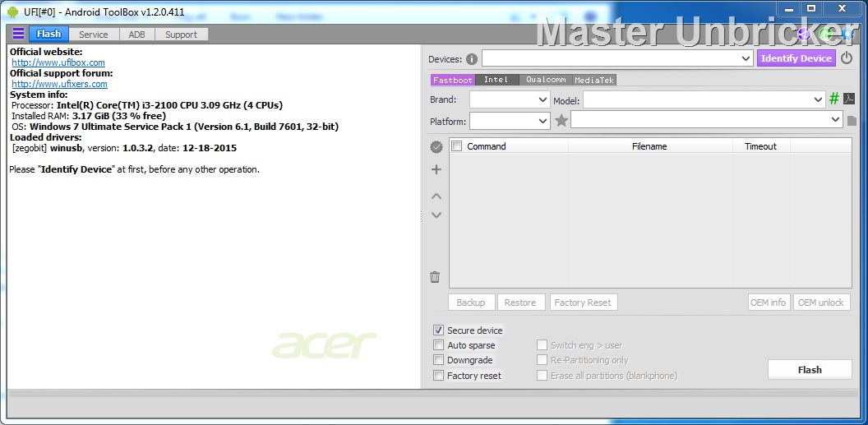Click the Processor info line text
The width and height of the screenshot is (868, 425).
[146, 105]
